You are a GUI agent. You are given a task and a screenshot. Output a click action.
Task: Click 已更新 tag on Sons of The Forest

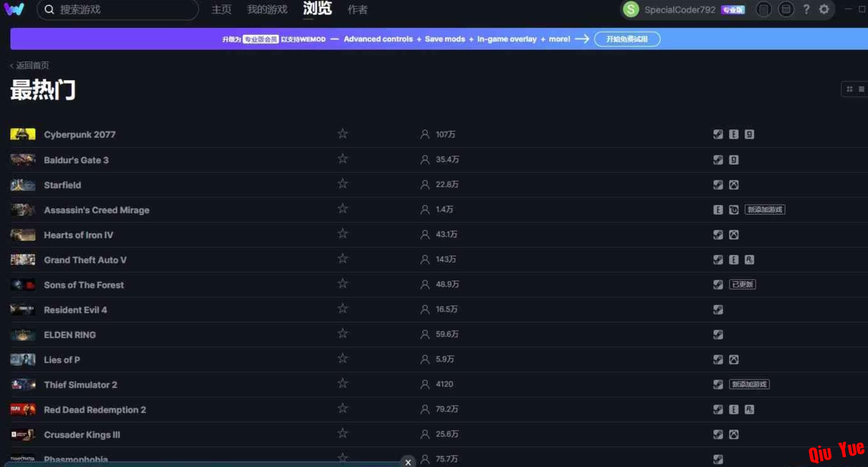click(x=742, y=284)
